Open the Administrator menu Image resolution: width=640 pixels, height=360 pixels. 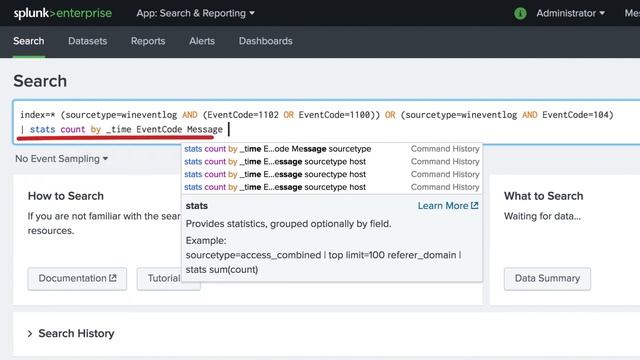click(570, 13)
